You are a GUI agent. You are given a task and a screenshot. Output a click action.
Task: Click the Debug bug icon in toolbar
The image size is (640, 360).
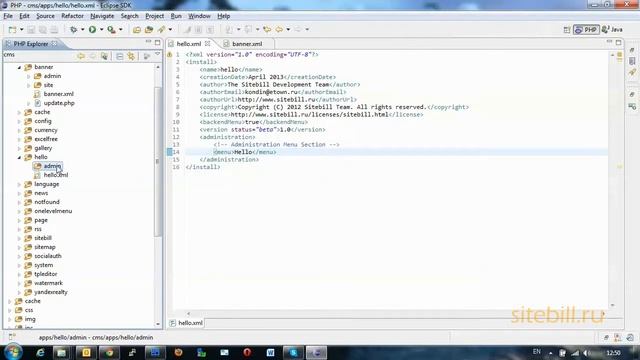click(x=73, y=29)
